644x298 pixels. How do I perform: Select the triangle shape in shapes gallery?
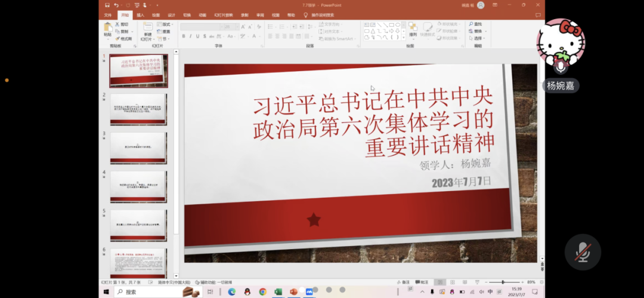click(373, 31)
